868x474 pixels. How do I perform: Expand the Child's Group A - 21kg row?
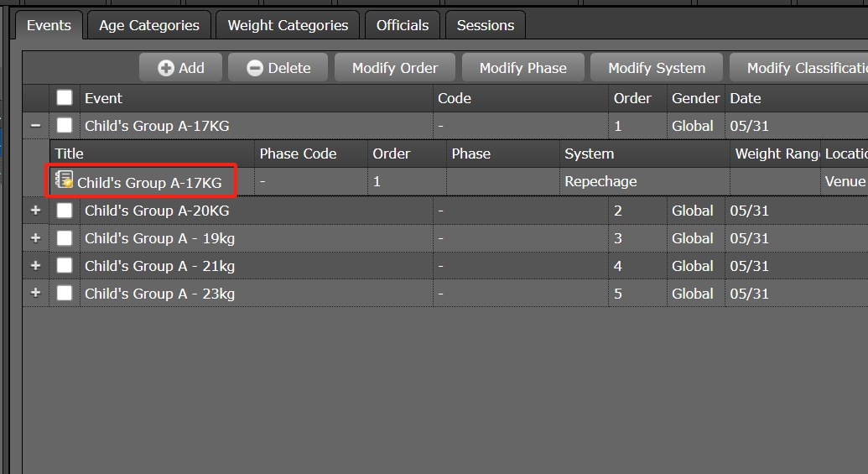35,266
